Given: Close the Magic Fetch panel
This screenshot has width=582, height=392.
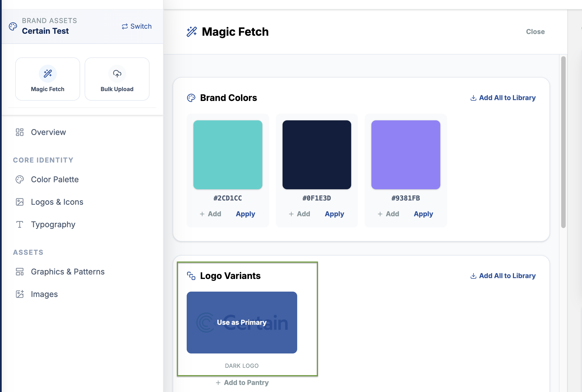Looking at the screenshot, I should [535, 32].
